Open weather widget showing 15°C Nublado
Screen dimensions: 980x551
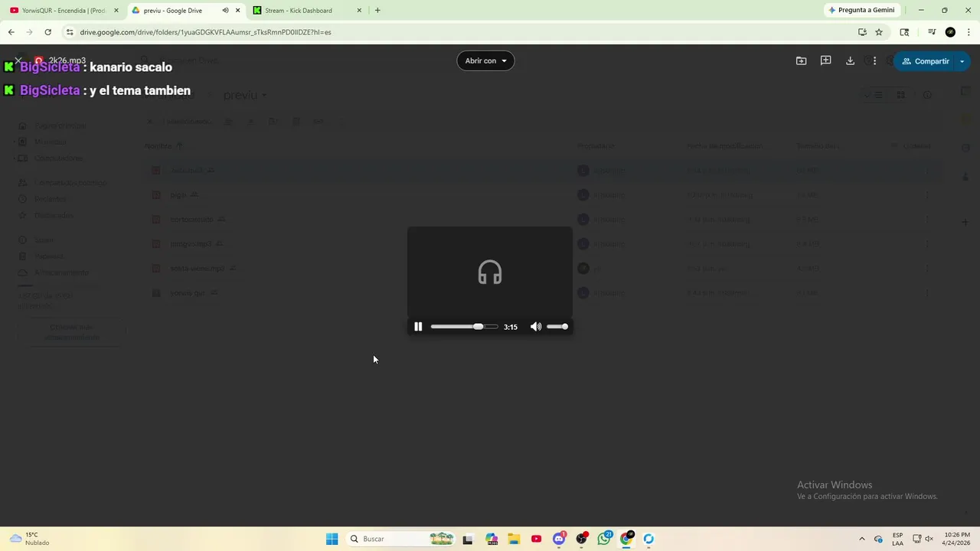click(31, 539)
